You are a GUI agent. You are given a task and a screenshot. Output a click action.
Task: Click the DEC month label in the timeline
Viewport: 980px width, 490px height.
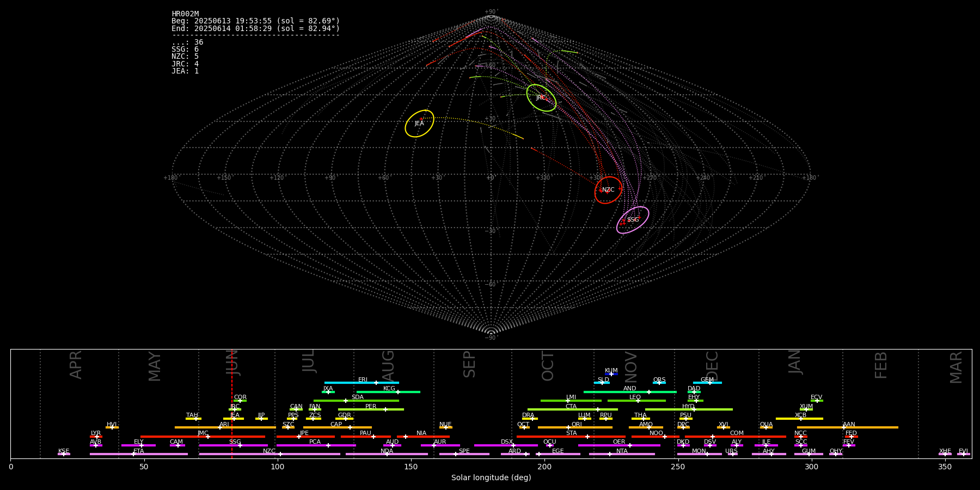pos(712,366)
